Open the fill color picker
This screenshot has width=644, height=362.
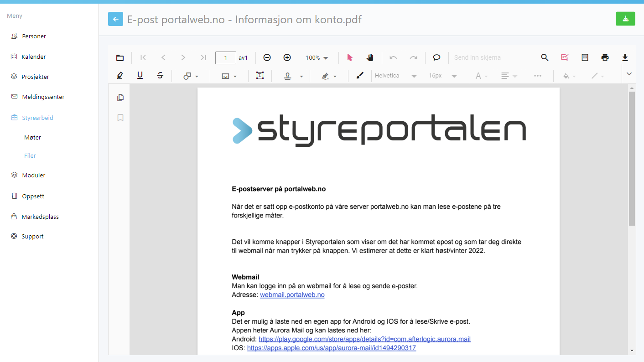coord(569,76)
